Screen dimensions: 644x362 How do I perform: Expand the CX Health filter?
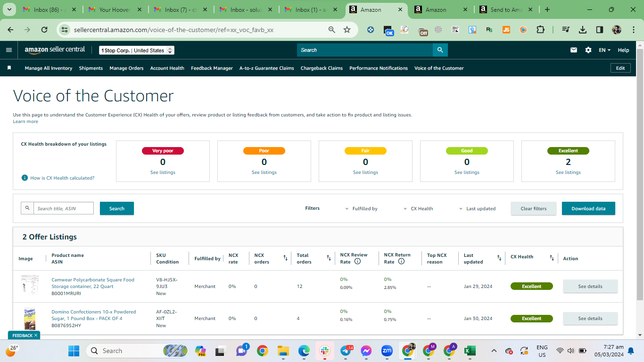pos(419,209)
